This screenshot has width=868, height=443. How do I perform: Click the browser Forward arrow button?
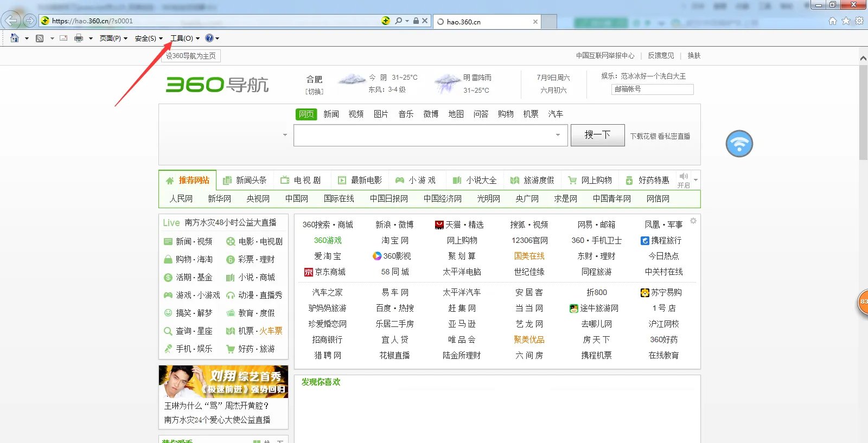point(30,21)
